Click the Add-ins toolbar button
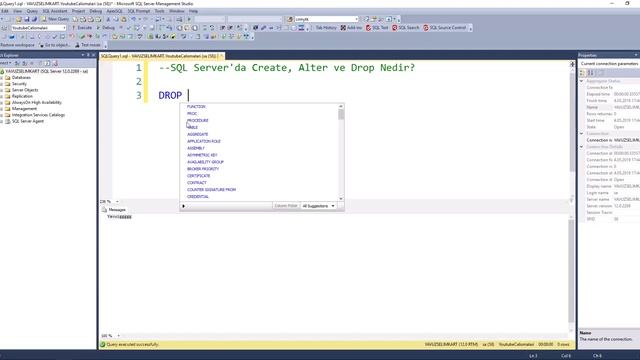The image size is (640, 360). point(351,28)
